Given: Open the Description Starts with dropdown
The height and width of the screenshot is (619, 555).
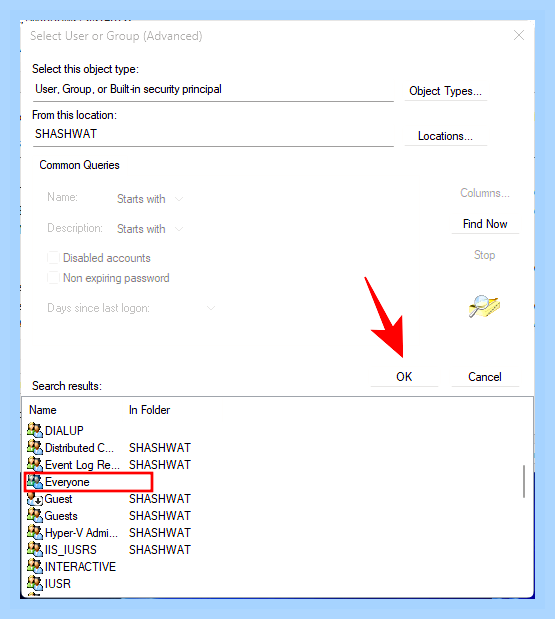Looking at the screenshot, I should pyautogui.click(x=150, y=229).
